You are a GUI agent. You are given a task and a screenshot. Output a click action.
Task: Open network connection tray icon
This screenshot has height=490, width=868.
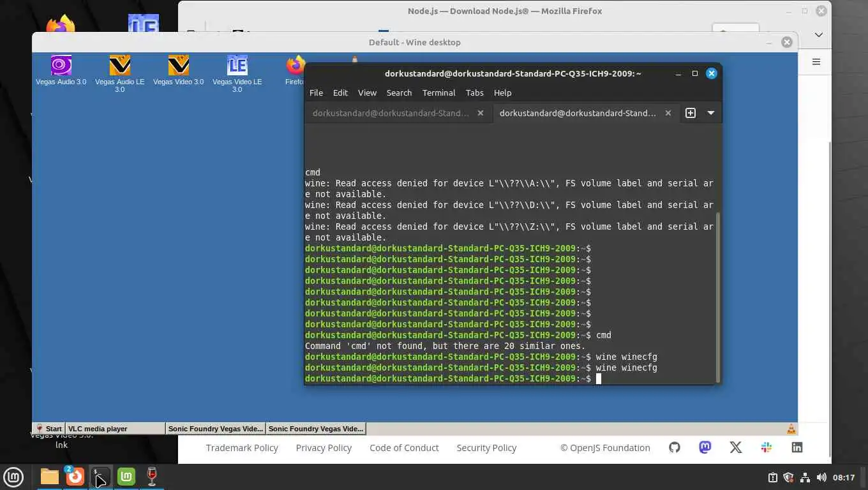805,477
